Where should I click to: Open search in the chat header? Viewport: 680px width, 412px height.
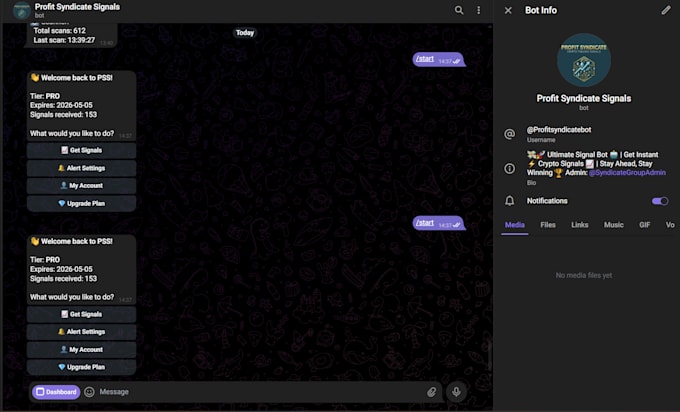[459, 10]
